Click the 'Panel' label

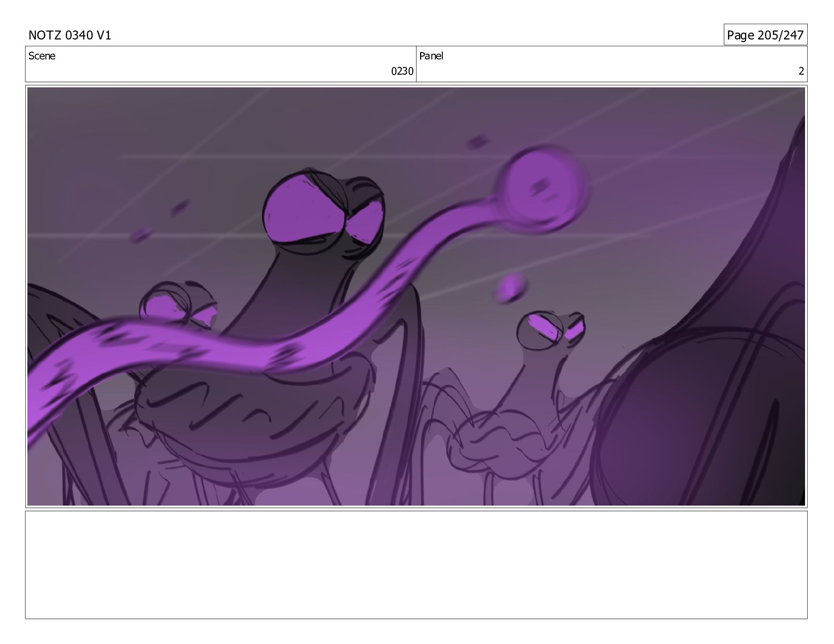(431, 56)
